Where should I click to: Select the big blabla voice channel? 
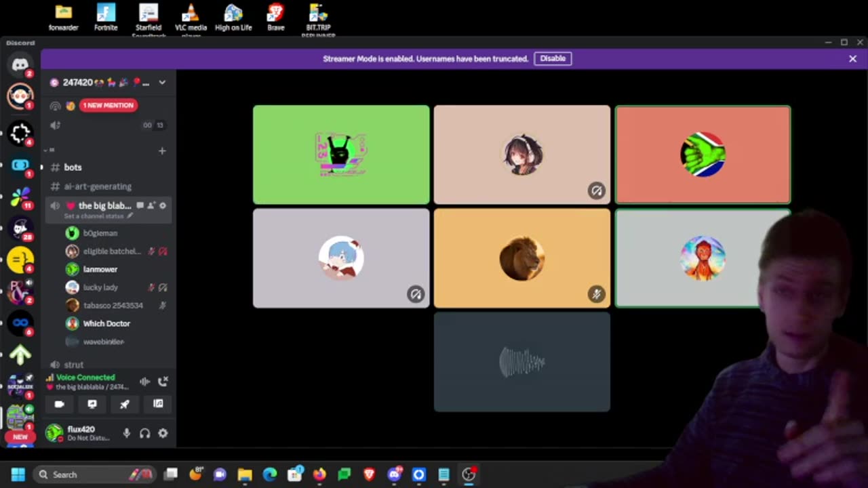coord(108,209)
